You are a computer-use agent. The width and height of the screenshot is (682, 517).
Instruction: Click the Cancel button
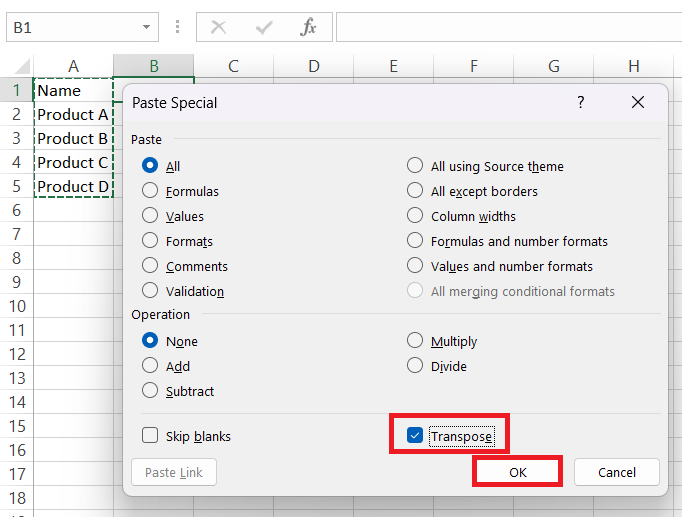pyautogui.click(x=617, y=472)
